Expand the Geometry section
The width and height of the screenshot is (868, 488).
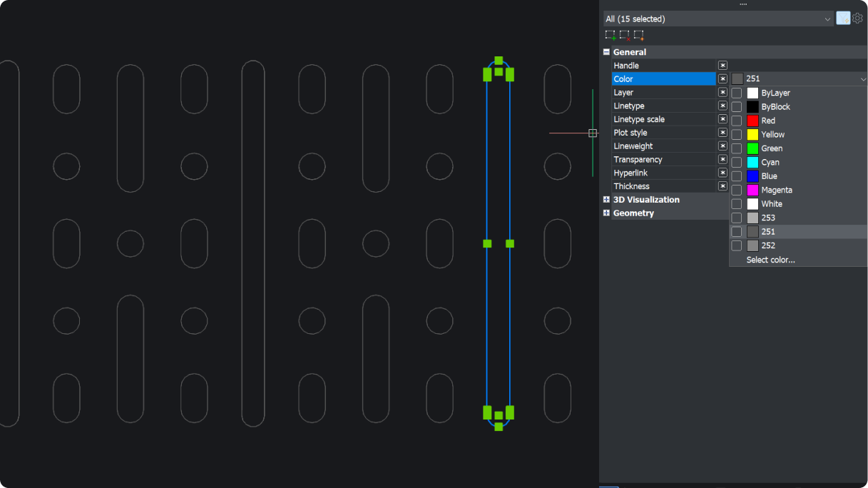pos(606,213)
